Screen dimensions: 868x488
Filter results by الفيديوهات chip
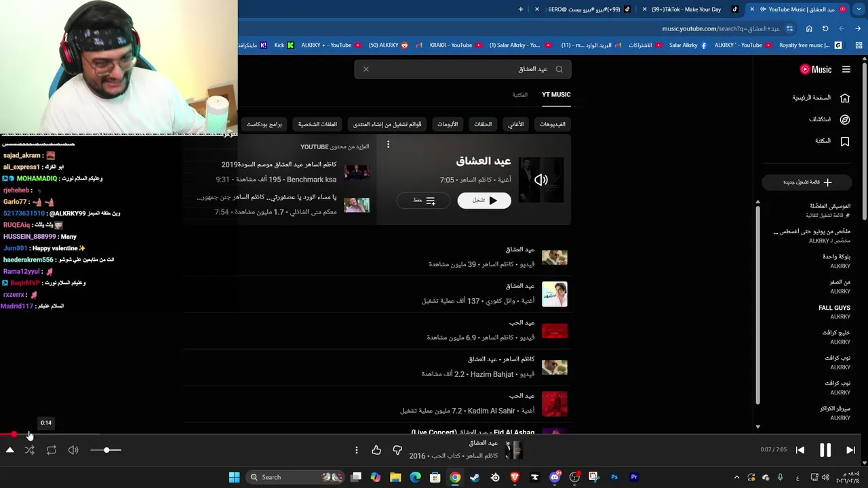coord(553,124)
